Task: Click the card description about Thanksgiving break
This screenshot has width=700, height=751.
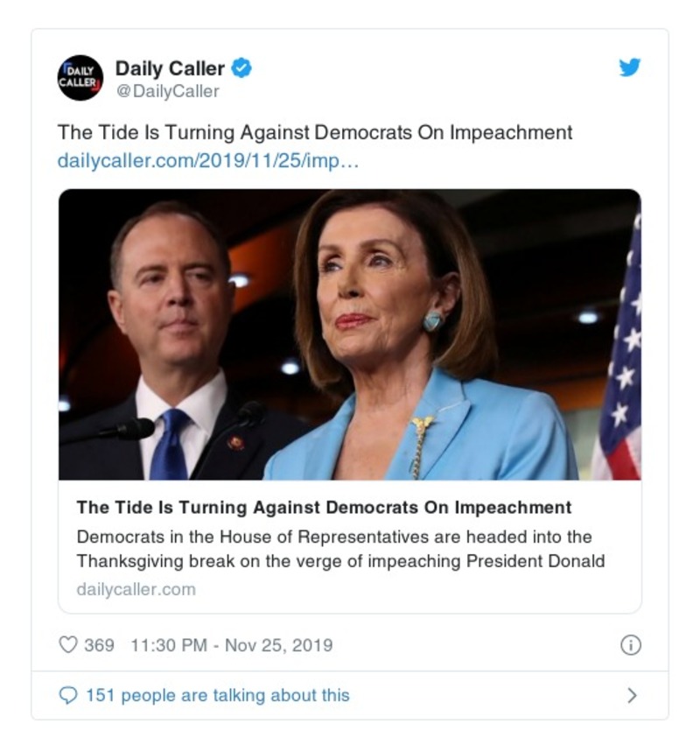Action: [340, 549]
